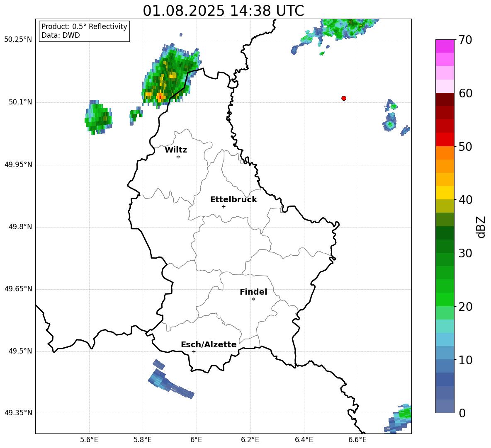This screenshot has height=448, width=491.
Task: Click the 6.6°E longitude label
Action: tap(357, 440)
